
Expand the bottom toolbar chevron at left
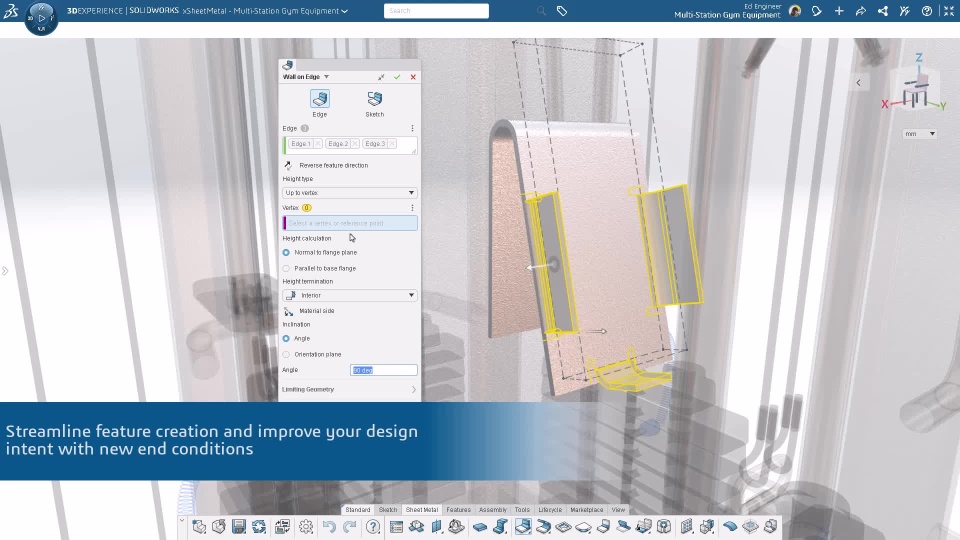coord(182,521)
